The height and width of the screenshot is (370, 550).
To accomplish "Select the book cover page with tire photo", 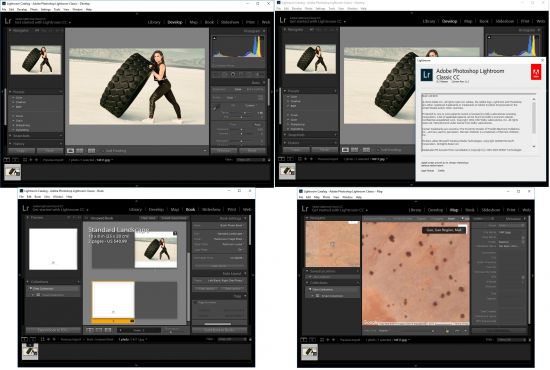I will click(x=156, y=250).
